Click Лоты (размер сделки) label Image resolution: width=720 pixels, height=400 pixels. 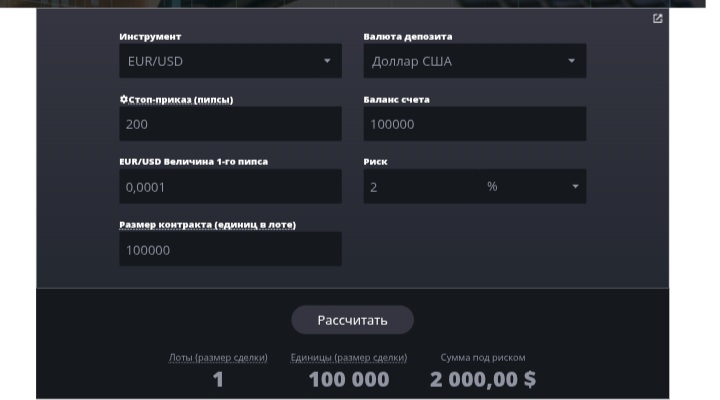218,357
